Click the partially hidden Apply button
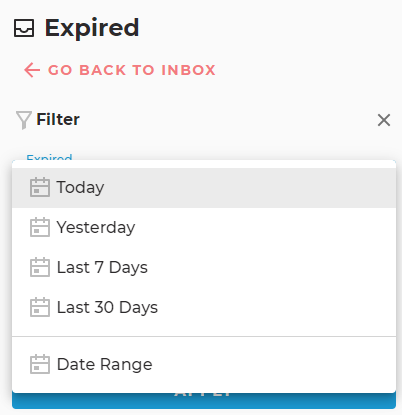 [204, 401]
